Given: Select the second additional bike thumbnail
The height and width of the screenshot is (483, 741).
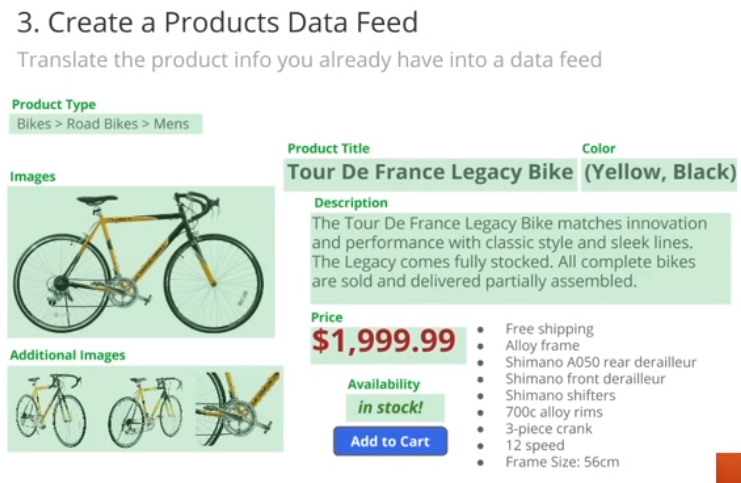Looking at the screenshot, I should point(146,410).
